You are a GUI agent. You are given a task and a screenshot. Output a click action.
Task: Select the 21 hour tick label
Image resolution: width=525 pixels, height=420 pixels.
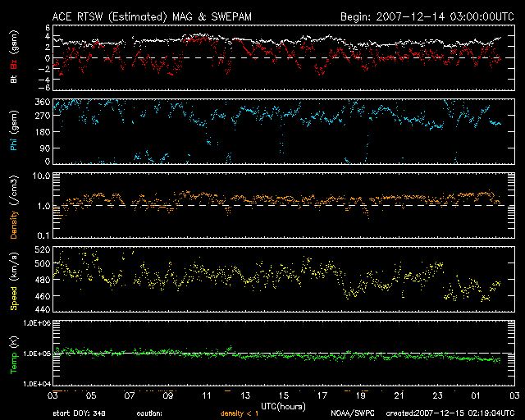tap(398, 395)
